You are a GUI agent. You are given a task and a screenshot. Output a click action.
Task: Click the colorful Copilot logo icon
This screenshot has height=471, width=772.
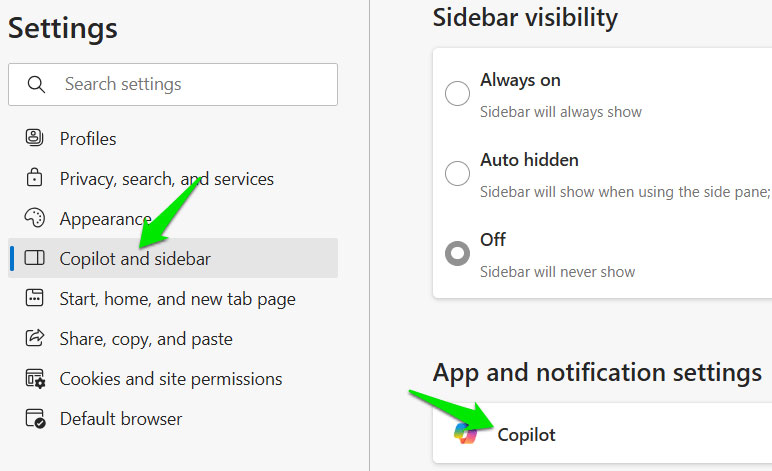[x=466, y=434]
